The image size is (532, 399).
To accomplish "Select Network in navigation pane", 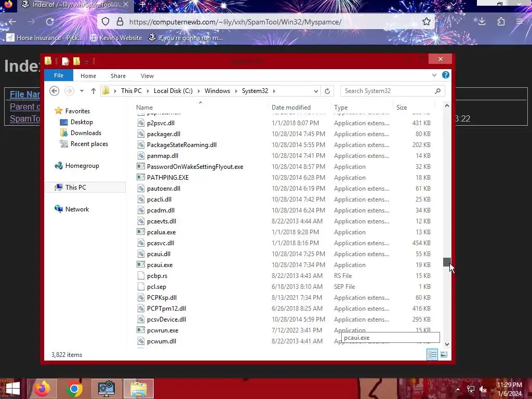I will [x=77, y=209].
